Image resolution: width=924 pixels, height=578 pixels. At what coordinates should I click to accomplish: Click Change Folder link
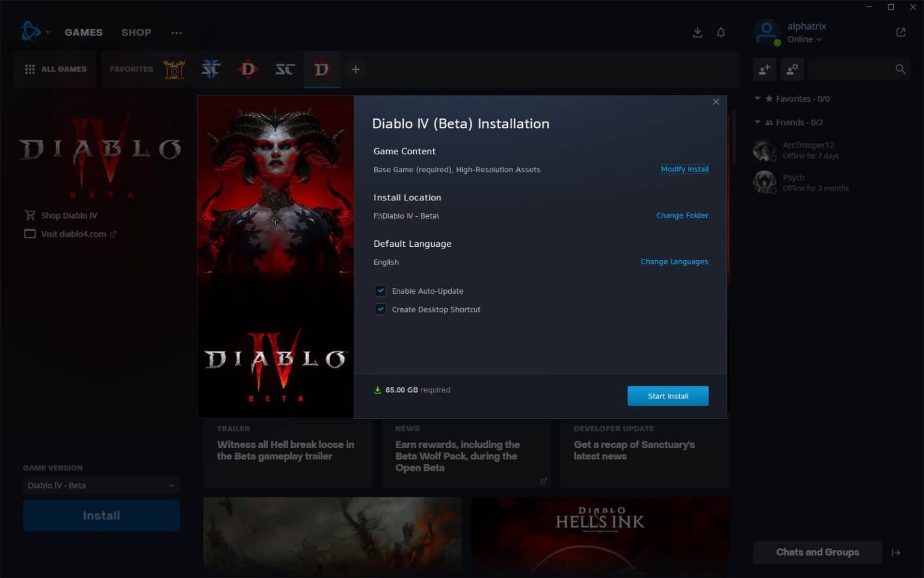coord(682,216)
